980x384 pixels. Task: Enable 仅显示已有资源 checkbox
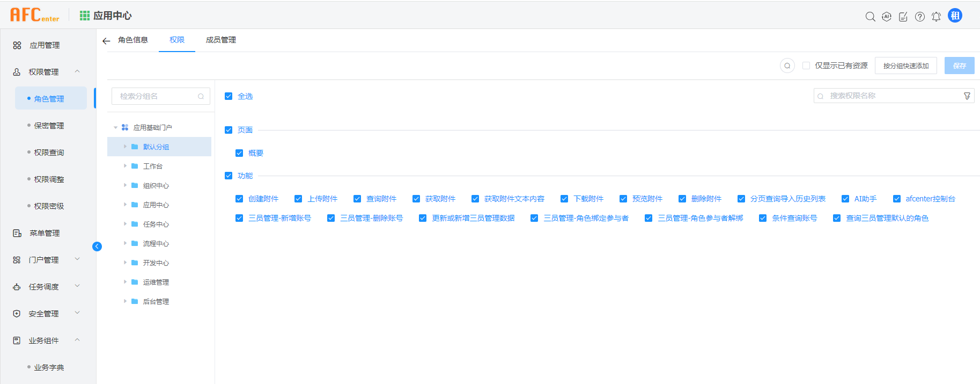click(x=806, y=66)
